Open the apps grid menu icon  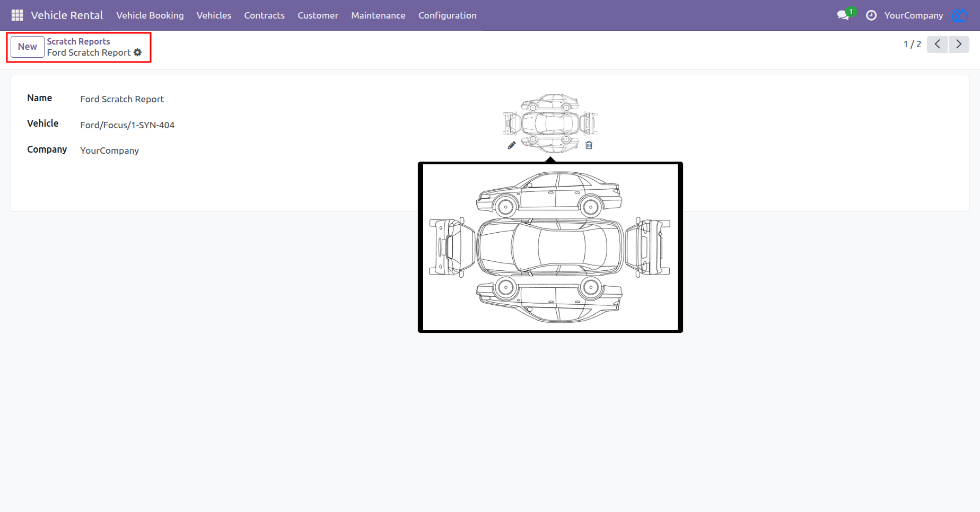click(17, 15)
